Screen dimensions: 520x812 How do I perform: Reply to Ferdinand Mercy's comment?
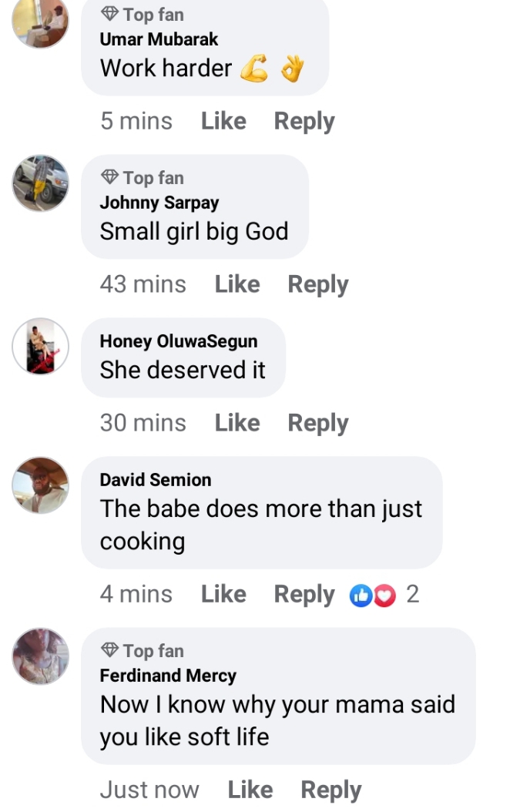(331, 790)
